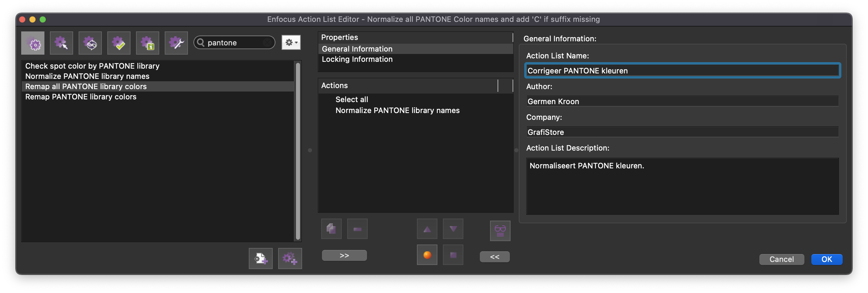Clear the pantone search text
868x293 pixels.
[268, 43]
